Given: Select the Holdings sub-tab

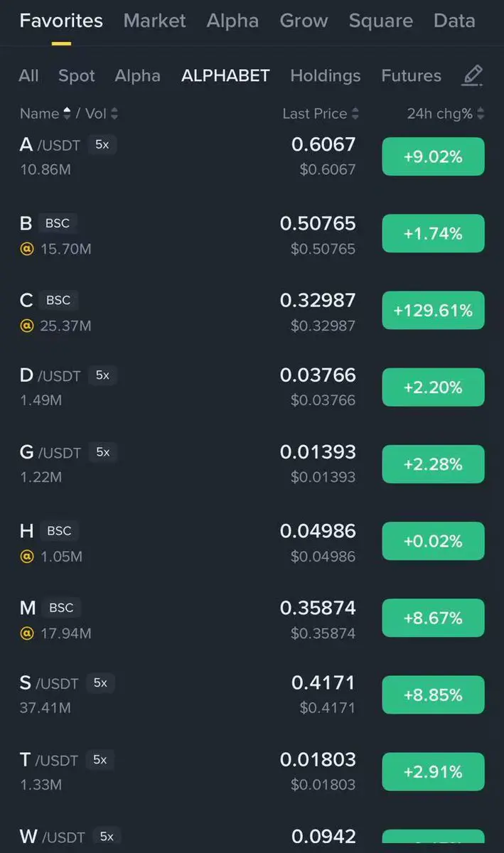Looking at the screenshot, I should 326,75.
